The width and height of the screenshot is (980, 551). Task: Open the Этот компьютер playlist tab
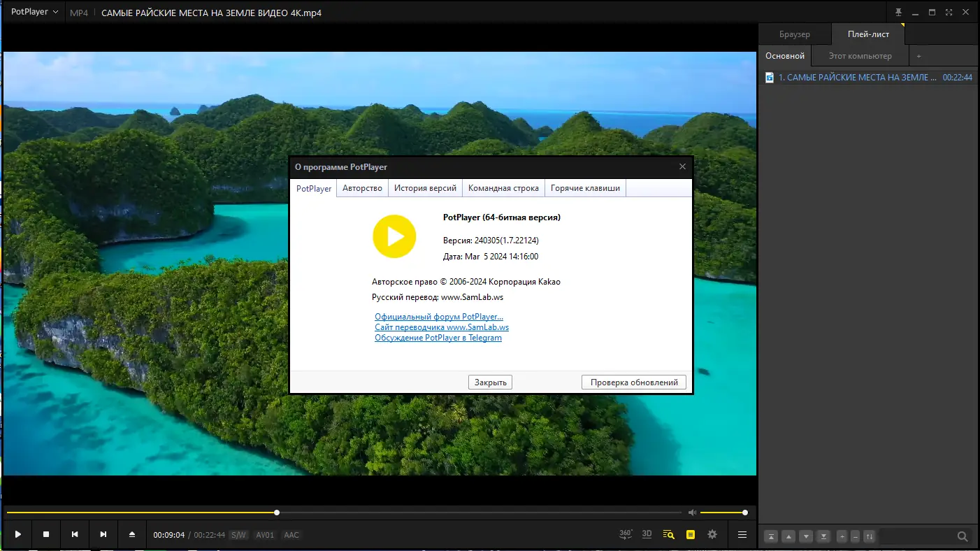(x=860, y=56)
